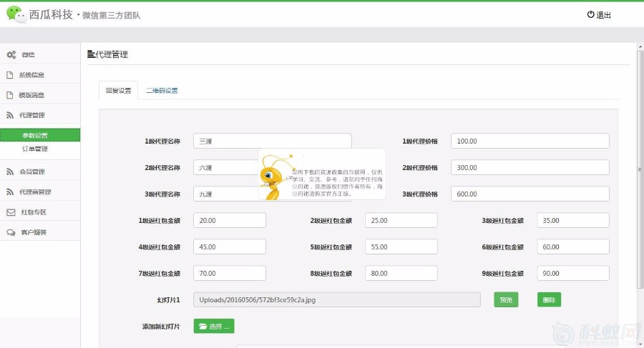Click 选择 to add new slide

(x=214, y=327)
